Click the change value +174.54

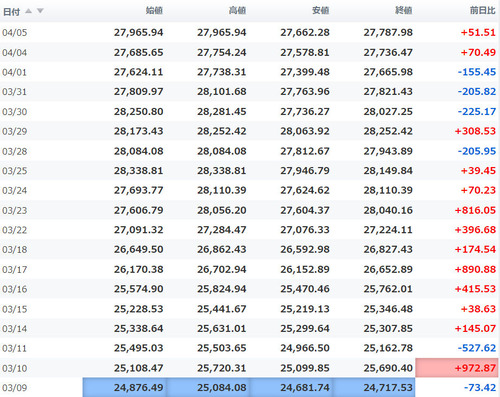coord(475,249)
